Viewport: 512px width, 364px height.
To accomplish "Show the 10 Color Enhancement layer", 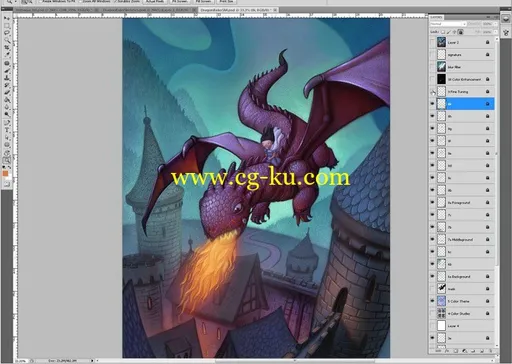I will pos(433,79).
